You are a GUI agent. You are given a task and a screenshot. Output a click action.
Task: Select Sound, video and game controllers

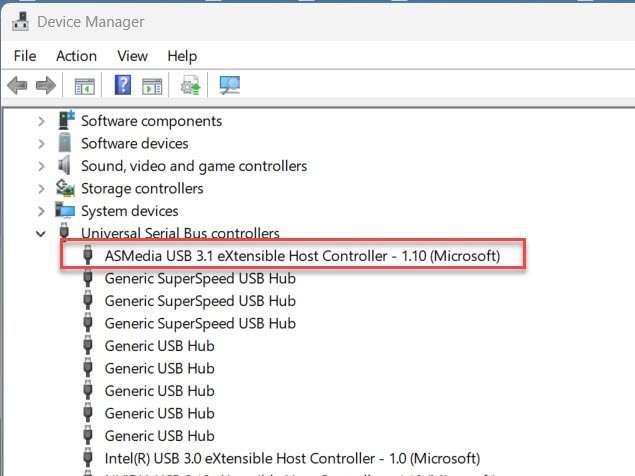coord(194,166)
